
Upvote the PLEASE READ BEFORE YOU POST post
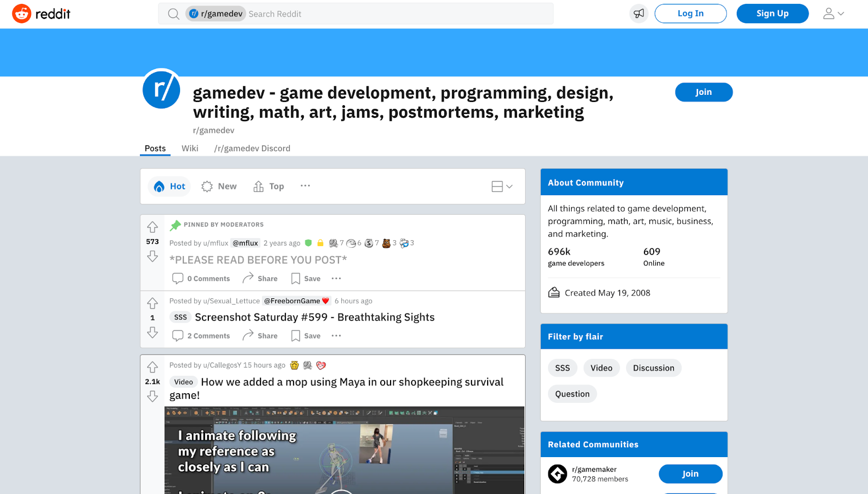tap(152, 227)
